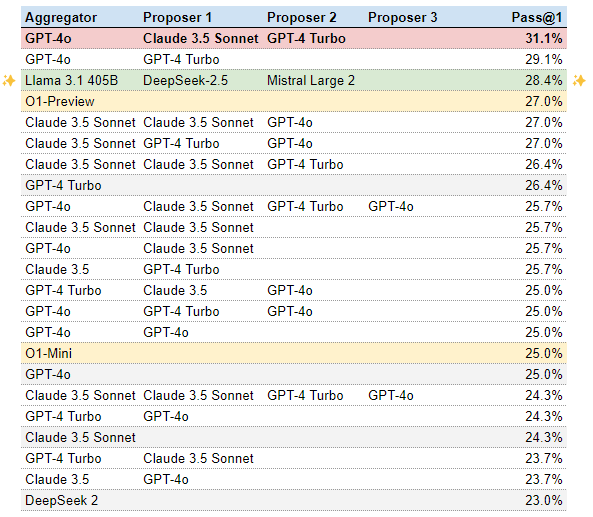Select the Proposer 1 column header
Viewport: 593px width, 517px height.
point(177,18)
